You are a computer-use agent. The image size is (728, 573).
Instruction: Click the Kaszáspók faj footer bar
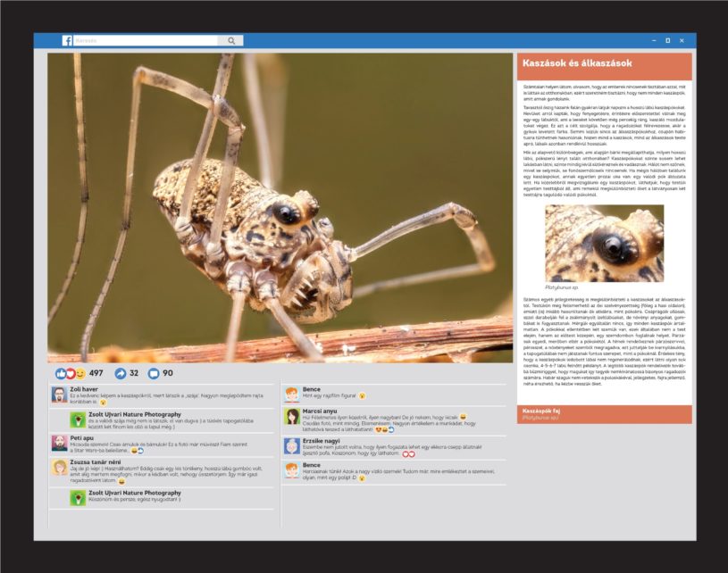(x=604, y=413)
